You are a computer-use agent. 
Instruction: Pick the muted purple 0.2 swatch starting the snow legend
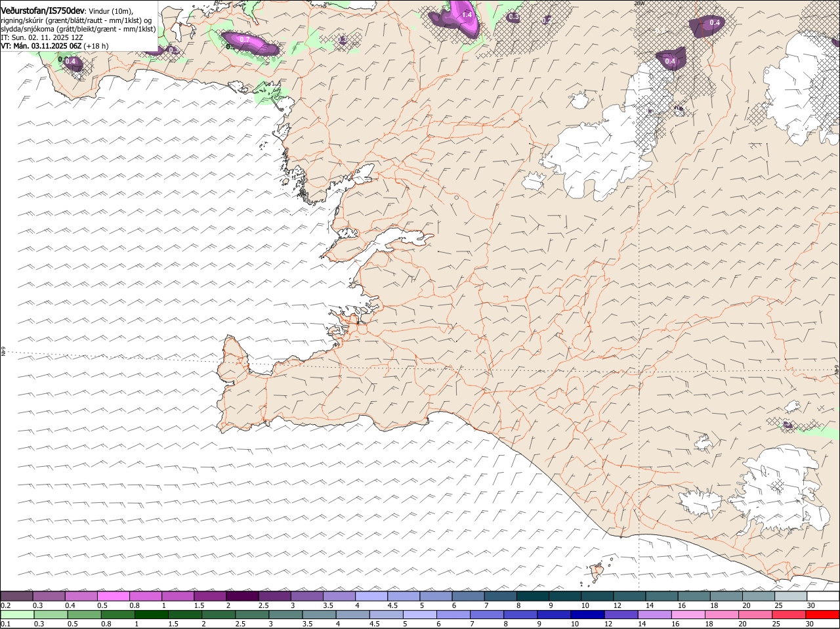17,596
